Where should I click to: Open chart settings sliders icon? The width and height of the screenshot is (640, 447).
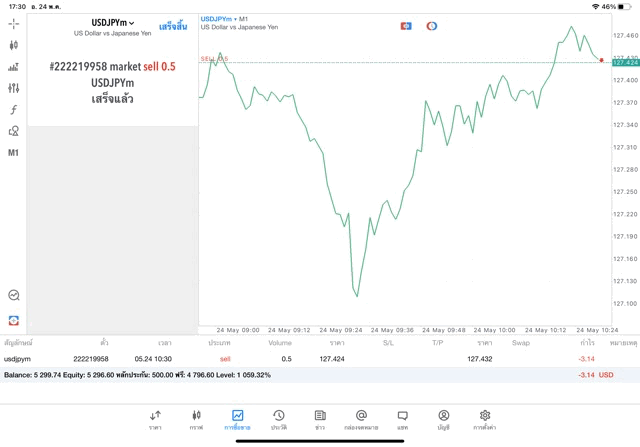click(14, 88)
